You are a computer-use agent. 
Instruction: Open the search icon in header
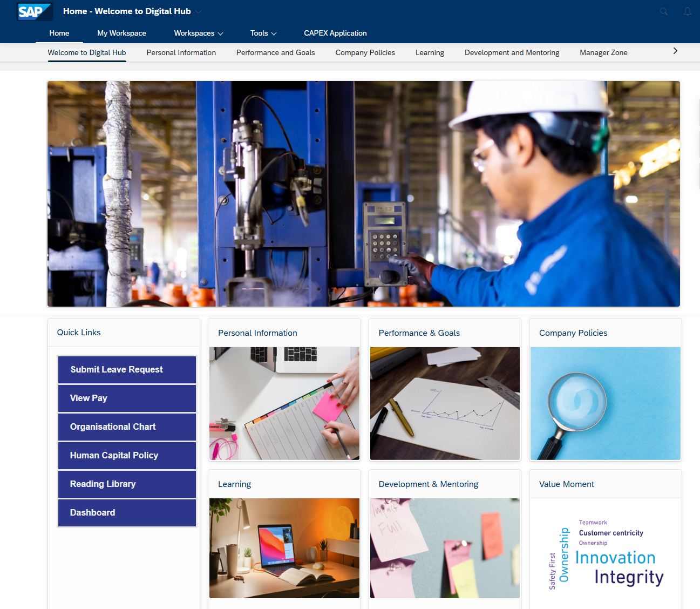(x=664, y=11)
